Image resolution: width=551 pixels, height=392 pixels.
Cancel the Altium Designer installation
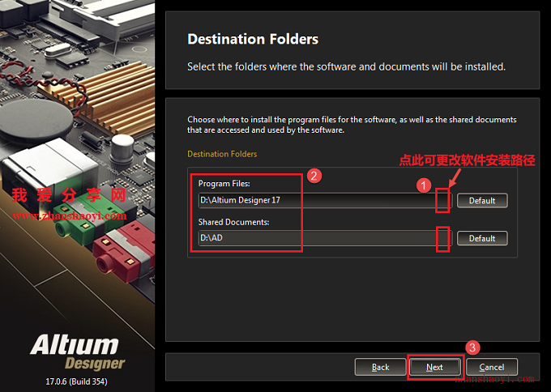click(492, 367)
